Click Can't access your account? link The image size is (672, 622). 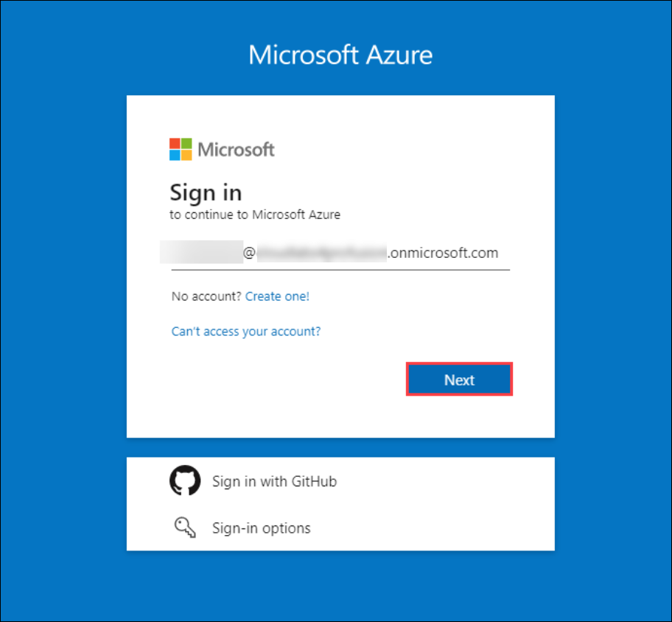click(x=246, y=332)
